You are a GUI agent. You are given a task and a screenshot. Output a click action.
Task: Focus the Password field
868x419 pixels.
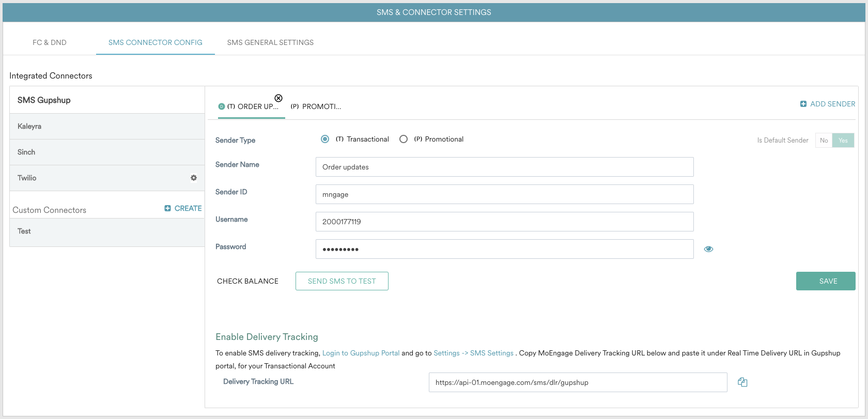(x=504, y=249)
